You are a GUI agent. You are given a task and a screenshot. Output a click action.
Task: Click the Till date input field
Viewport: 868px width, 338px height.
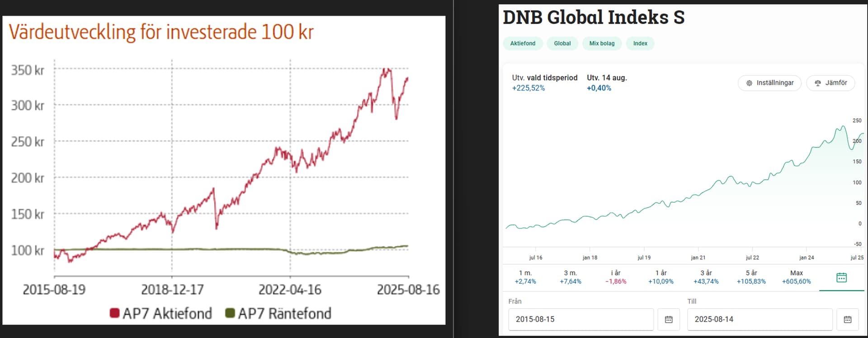[759, 319]
